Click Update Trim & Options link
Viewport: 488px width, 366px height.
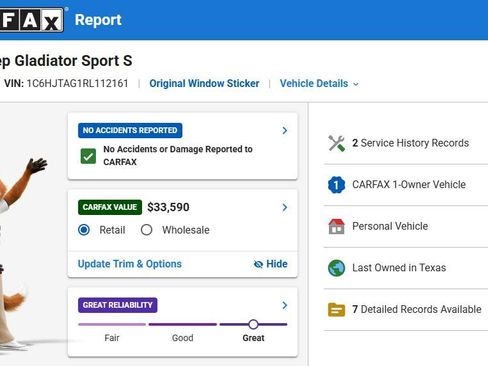130,264
